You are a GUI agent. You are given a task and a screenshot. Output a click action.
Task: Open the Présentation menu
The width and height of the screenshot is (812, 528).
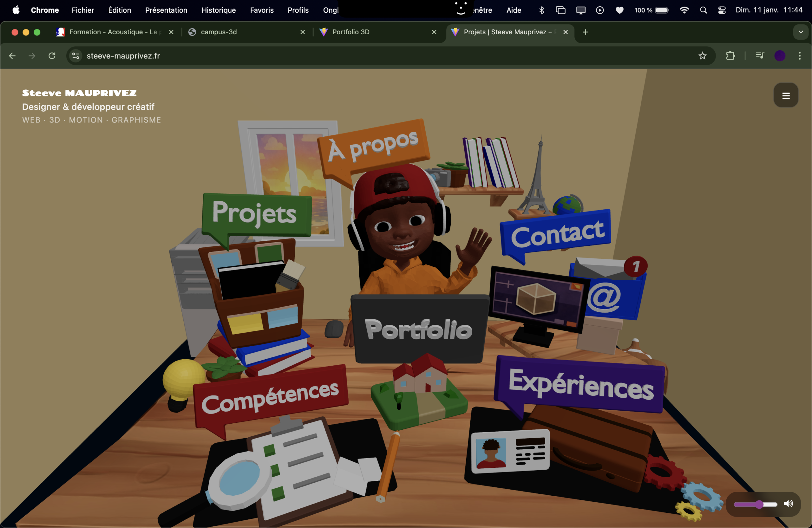click(x=166, y=10)
